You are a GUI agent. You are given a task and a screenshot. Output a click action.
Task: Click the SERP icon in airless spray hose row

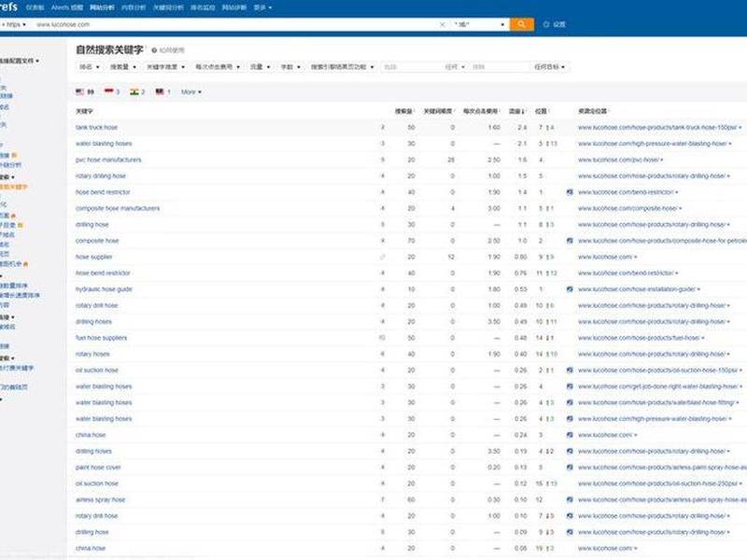pyautogui.click(x=570, y=500)
